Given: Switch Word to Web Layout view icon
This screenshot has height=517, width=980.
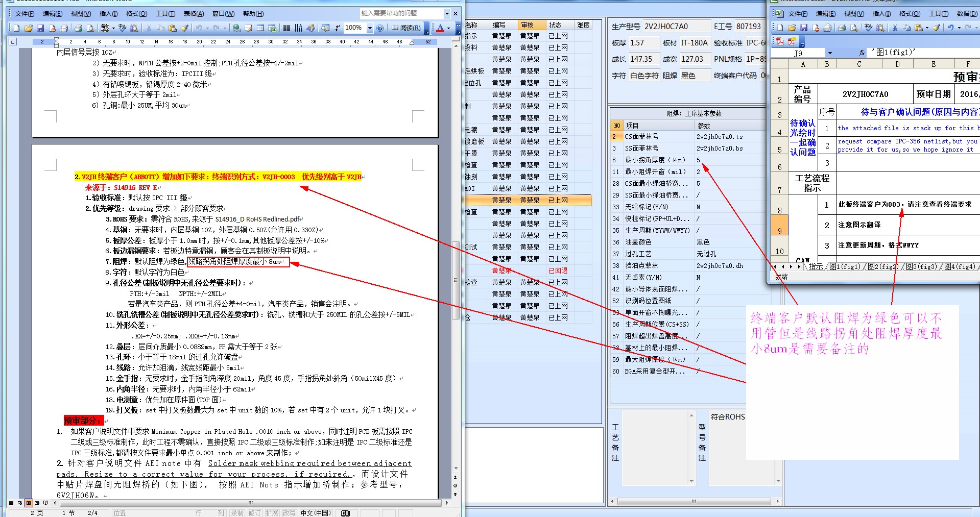Looking at the screenshot, I should click(x=20, y=503).
